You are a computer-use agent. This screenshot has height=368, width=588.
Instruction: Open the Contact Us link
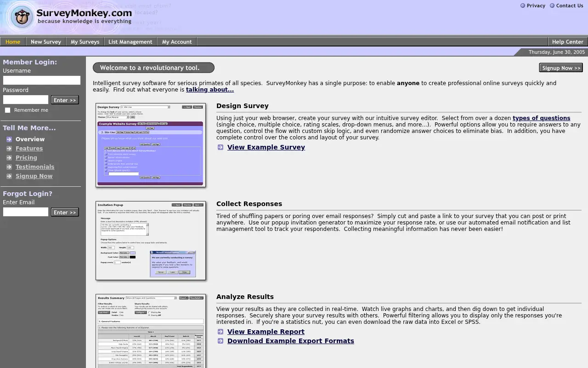coord(570,6)
